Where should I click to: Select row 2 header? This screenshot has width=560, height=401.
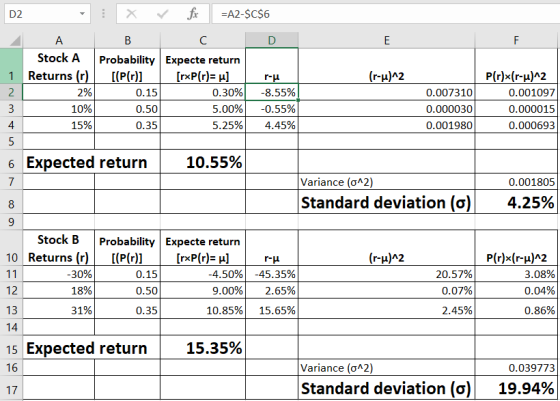(11, 92)
